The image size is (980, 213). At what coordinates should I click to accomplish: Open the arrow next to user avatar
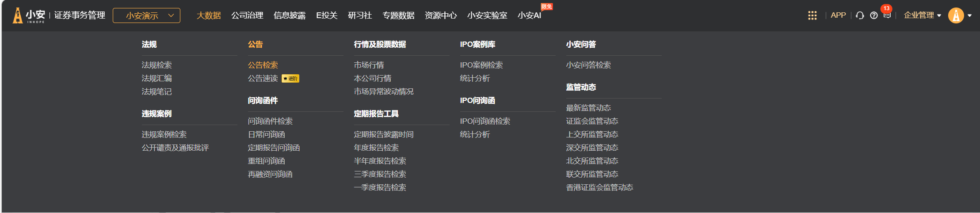pyautogui.click(x=970, y=15)
